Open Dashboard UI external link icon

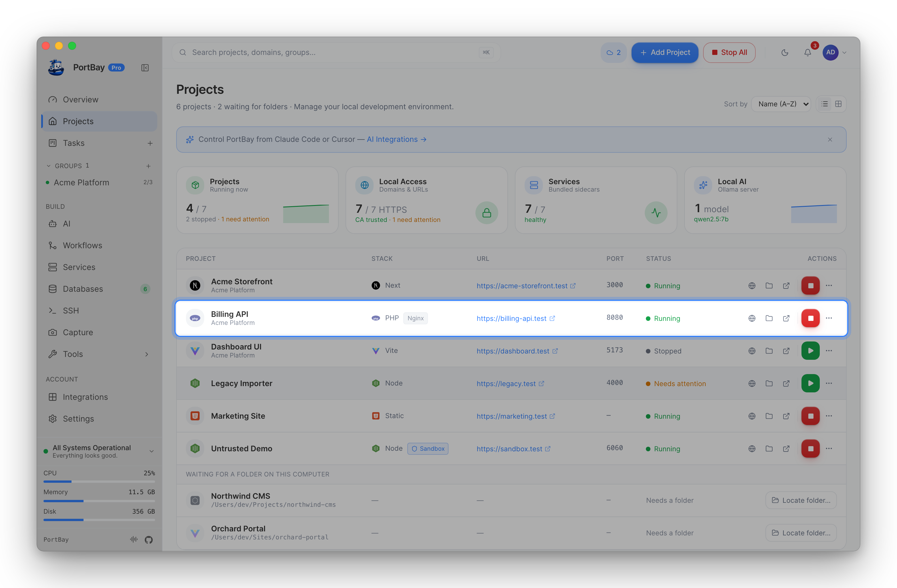pos(786,351)
